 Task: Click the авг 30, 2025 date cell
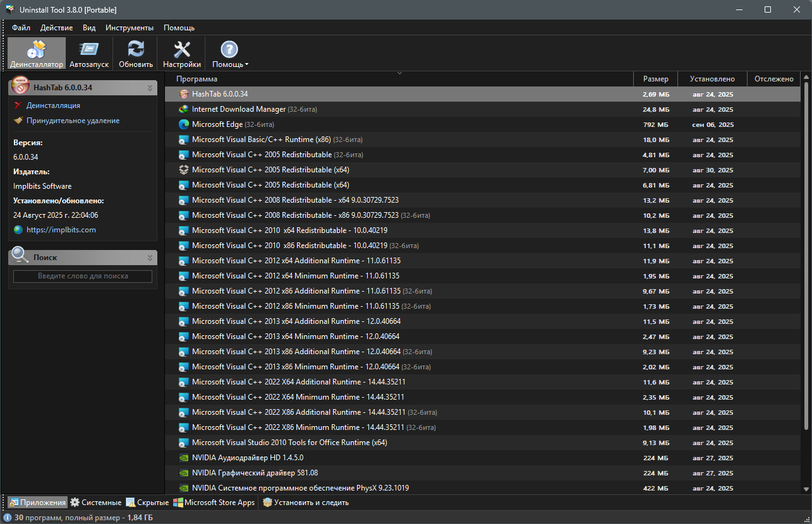point(713,170)
